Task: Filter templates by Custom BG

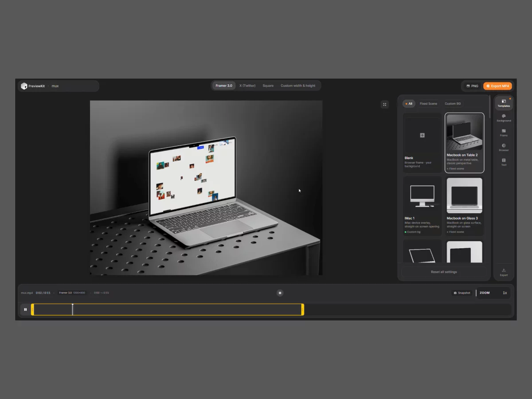Action: pyautogui.click(x=453, y=104)
